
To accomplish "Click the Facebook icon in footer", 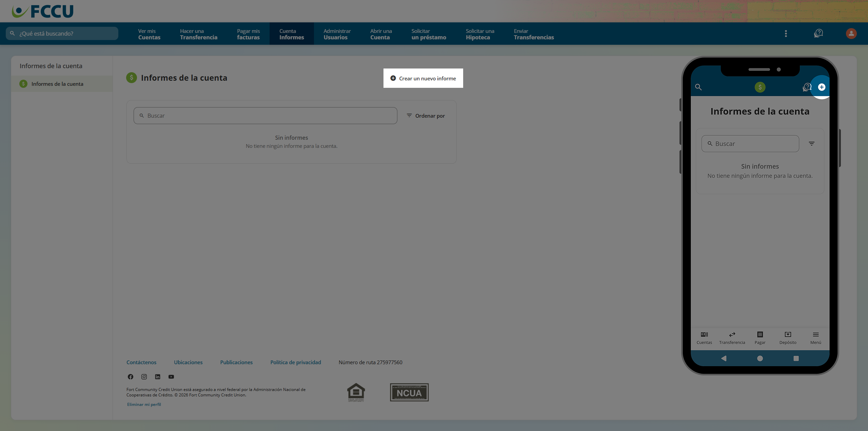I will [x=131, y=377].
